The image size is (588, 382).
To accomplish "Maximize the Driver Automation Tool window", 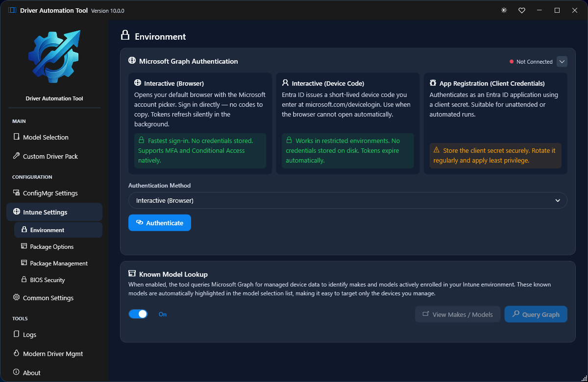I will coord(557,10).
